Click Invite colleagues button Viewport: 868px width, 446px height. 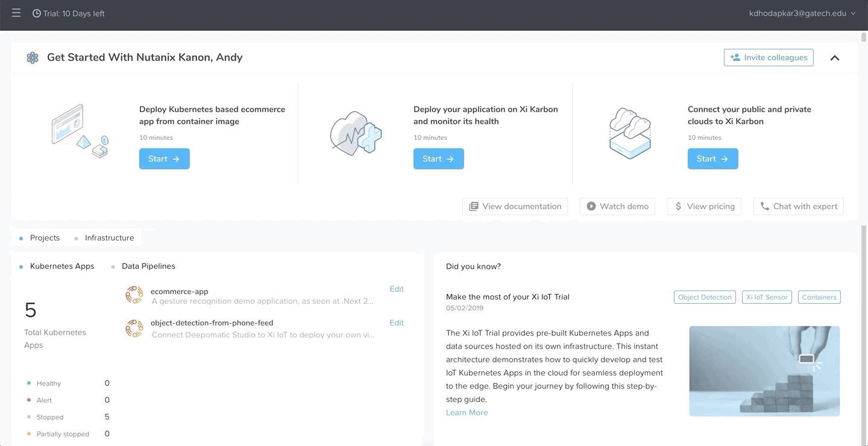769,57
